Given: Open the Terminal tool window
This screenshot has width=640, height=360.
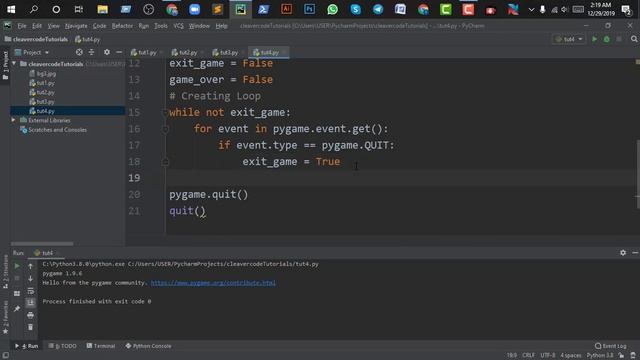Looking at the screenshot, I should click(x=101, y=346).
